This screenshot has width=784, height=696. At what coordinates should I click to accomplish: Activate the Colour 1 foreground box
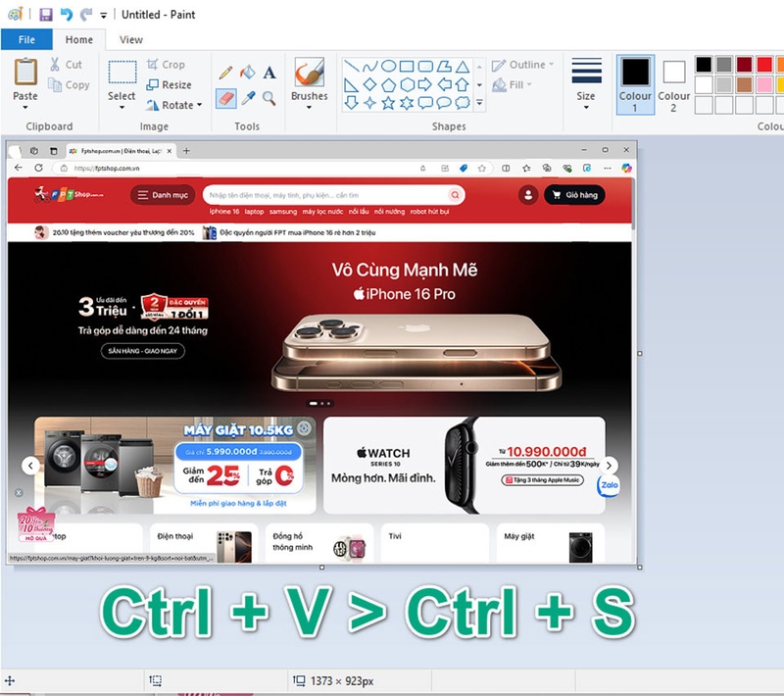pos(635,85)
